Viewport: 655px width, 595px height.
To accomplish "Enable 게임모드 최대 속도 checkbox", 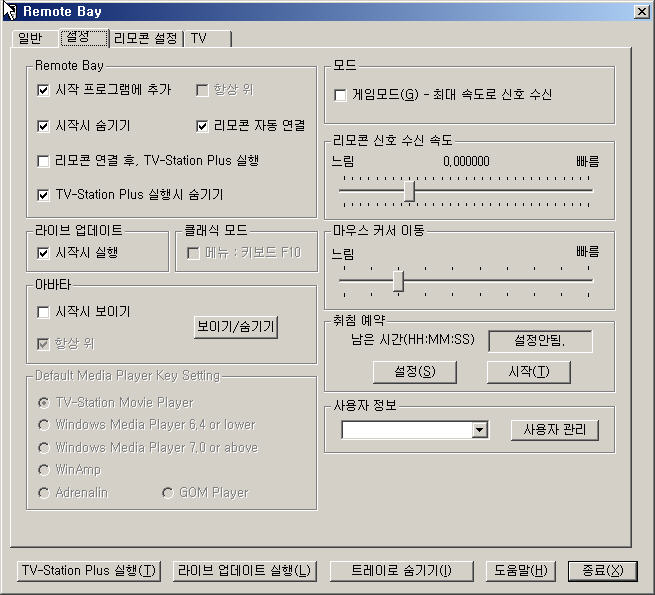I will click(x=340, y=95).
